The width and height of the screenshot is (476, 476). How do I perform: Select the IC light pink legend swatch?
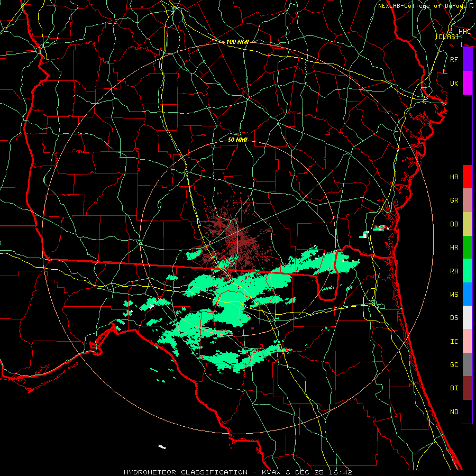coord(467,341)
